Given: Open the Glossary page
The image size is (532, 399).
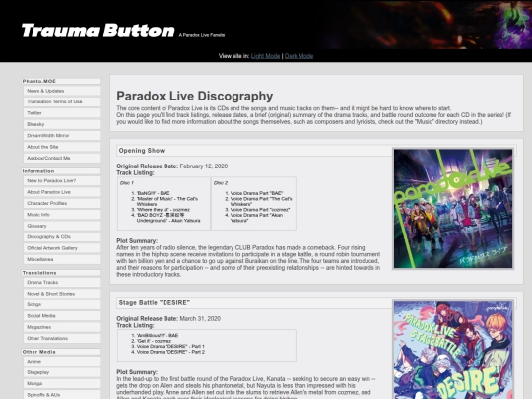Looking at the screenshot, I should click(62, 226).
